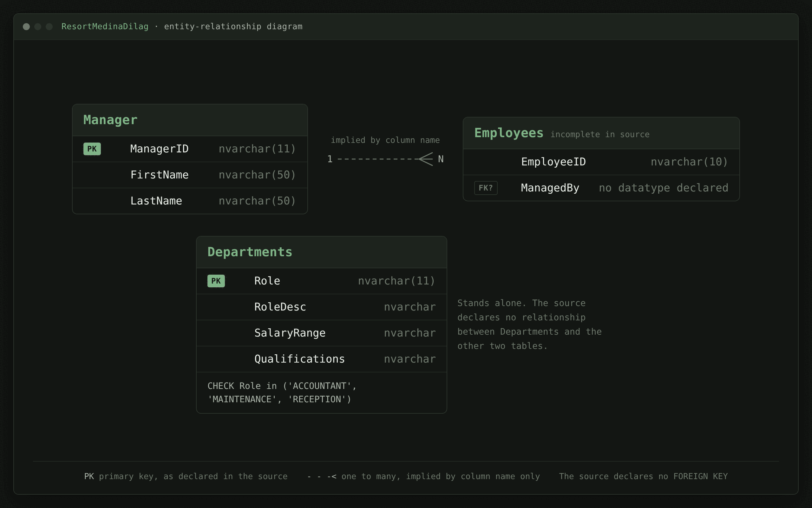Click the one to many legend entry
The image size is (812, 508).
point(423,477)
